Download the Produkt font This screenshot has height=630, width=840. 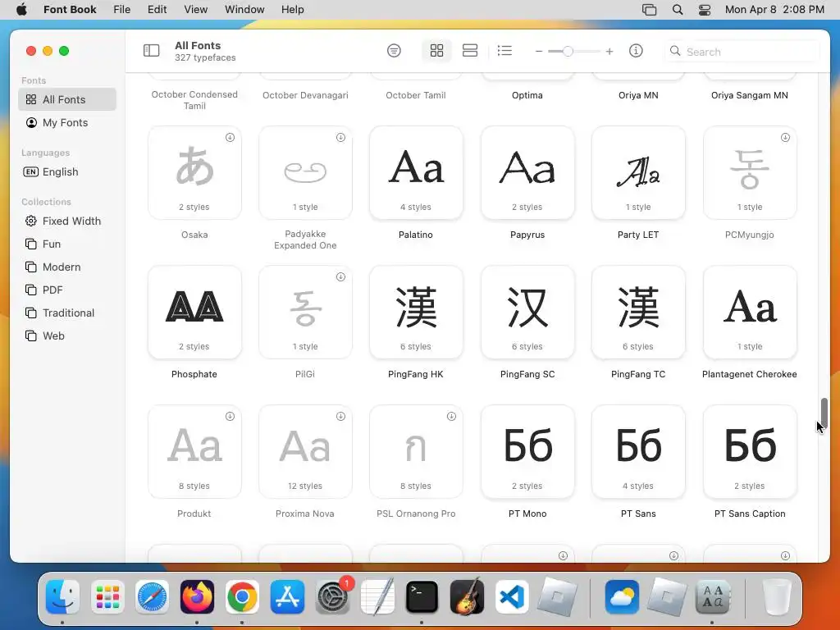230,416
